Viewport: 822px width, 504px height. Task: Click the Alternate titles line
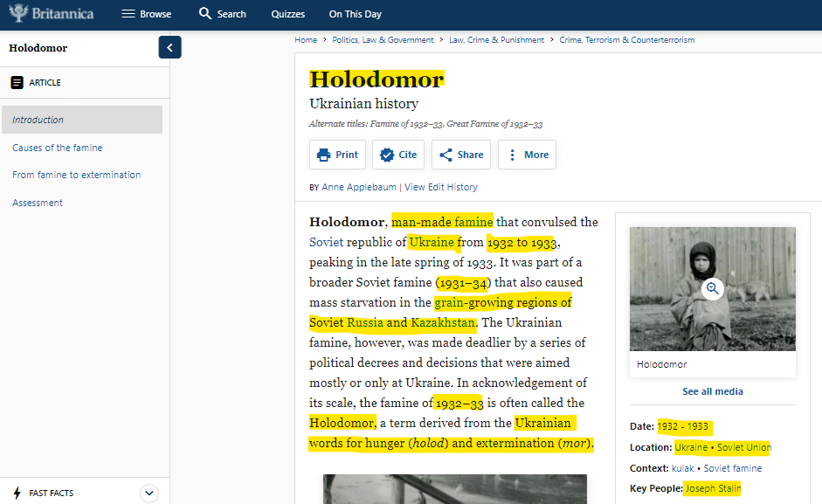click(x=425, y=124)
